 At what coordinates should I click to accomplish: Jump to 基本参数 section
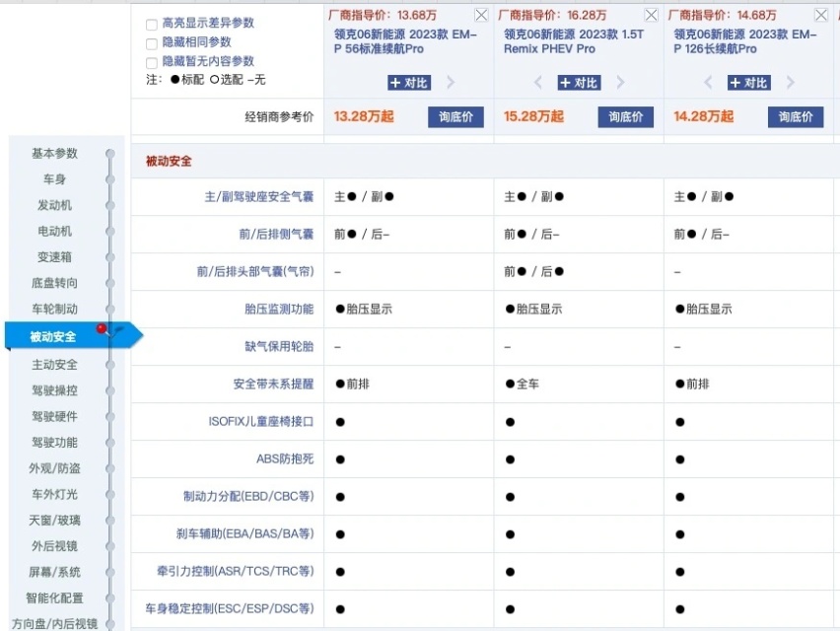point(54,154)
